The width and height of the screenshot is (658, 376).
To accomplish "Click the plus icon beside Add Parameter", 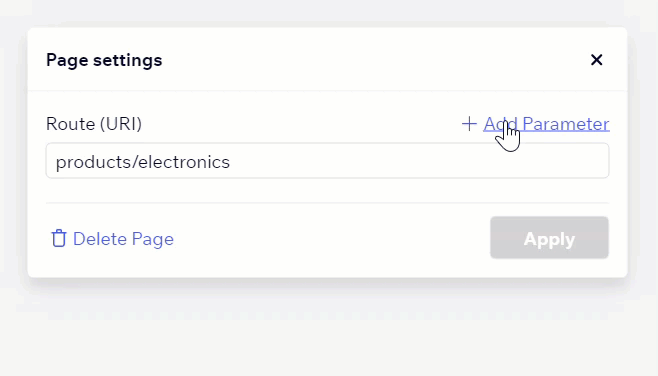I will click(469, 124).
